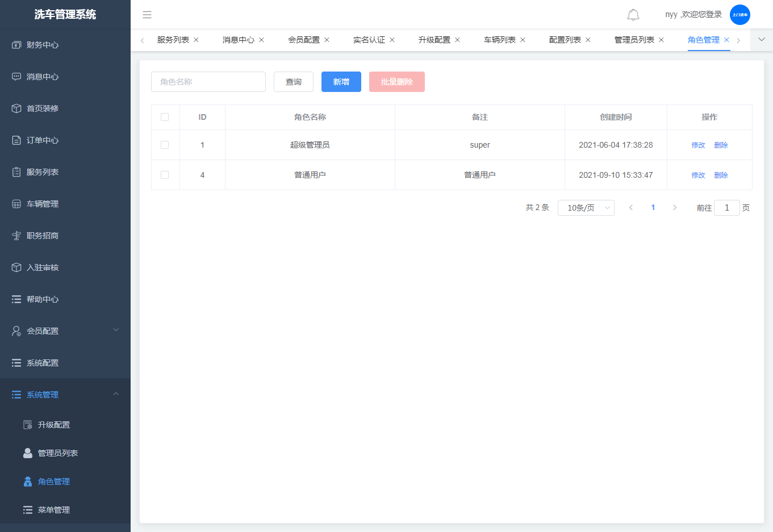Toggle the hamburger sidebar collapse icon
Viewport: 773px width, 532px height.
coord(147,15)
